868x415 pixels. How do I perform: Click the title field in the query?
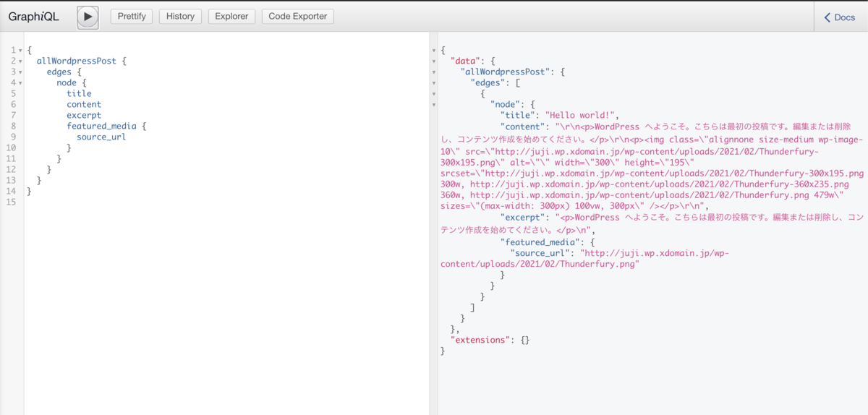point(79,93)
